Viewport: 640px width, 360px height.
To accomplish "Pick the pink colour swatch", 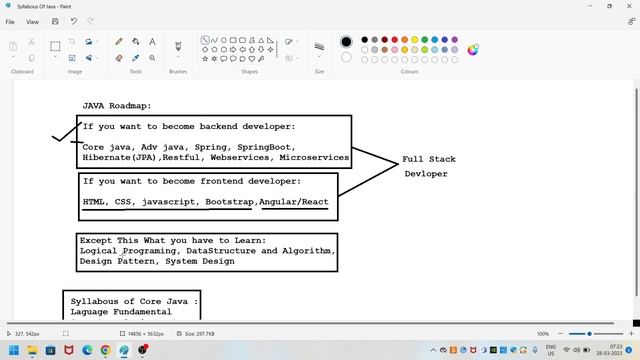I will pyautogui.click(x=395, y=50).
